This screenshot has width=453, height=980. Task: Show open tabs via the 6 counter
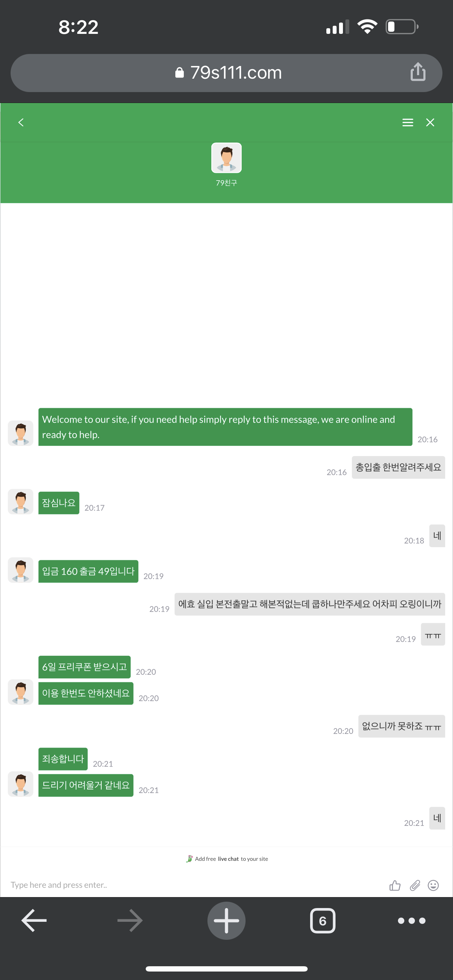point(322,920)
